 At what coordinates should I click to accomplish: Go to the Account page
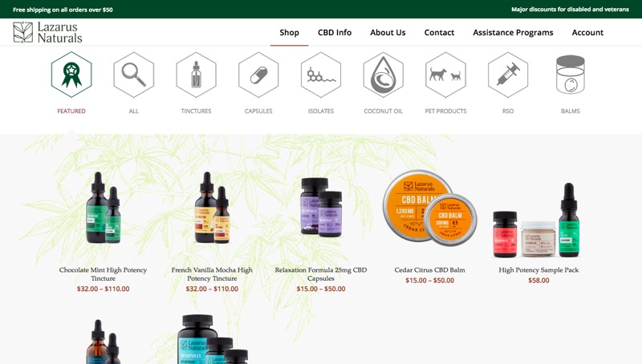(587, 32)
